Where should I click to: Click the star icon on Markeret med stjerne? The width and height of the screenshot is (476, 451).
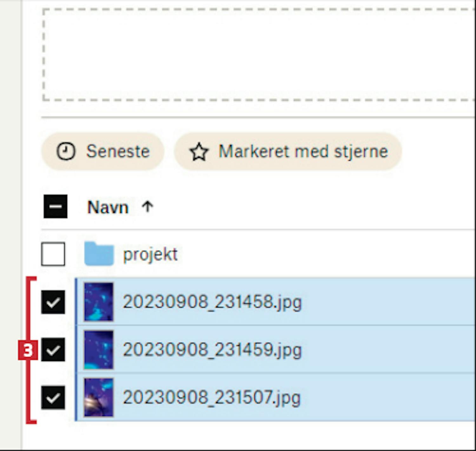(x=199, y=152)
